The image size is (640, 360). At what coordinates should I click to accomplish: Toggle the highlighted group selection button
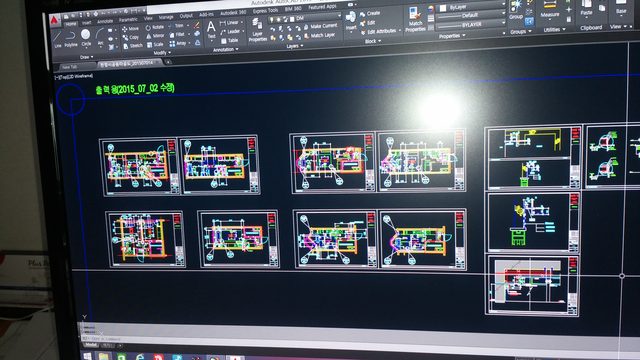(529, 22)
